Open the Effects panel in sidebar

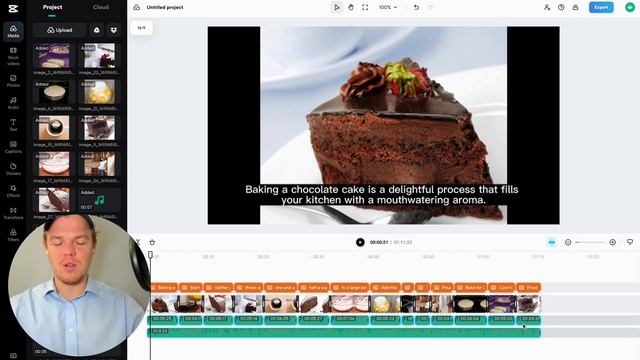(13, 191)
